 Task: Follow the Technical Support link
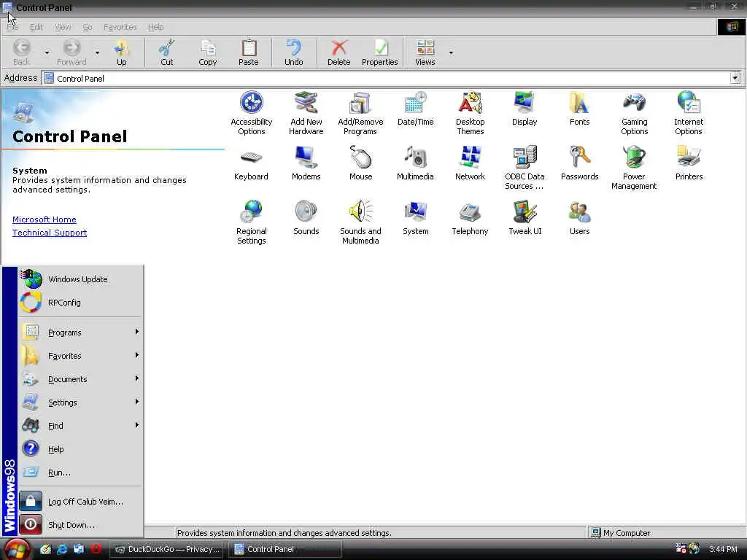[50, 233]
